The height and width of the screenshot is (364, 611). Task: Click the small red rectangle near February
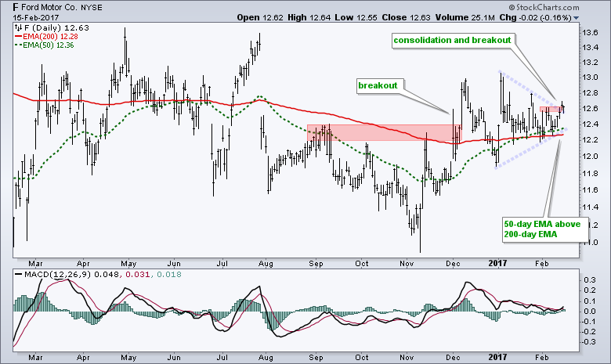tap(551, 107)
